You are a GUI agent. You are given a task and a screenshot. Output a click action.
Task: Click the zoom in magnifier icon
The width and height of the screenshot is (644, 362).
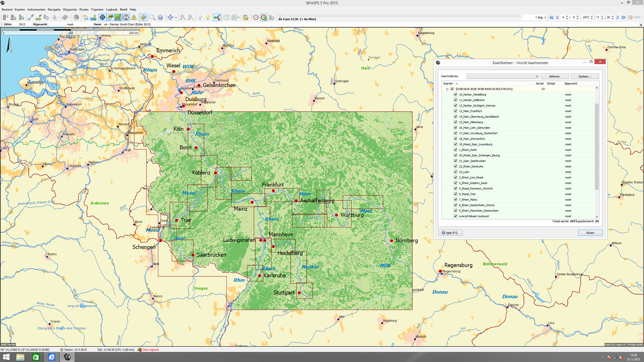pos(183,17)
